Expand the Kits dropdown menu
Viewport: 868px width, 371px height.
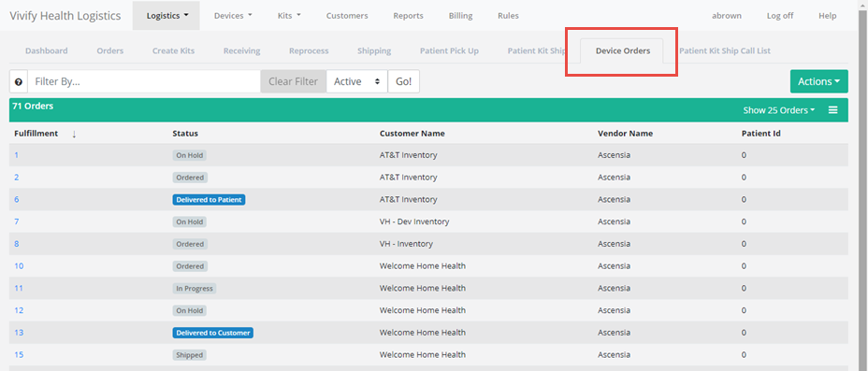289,16
